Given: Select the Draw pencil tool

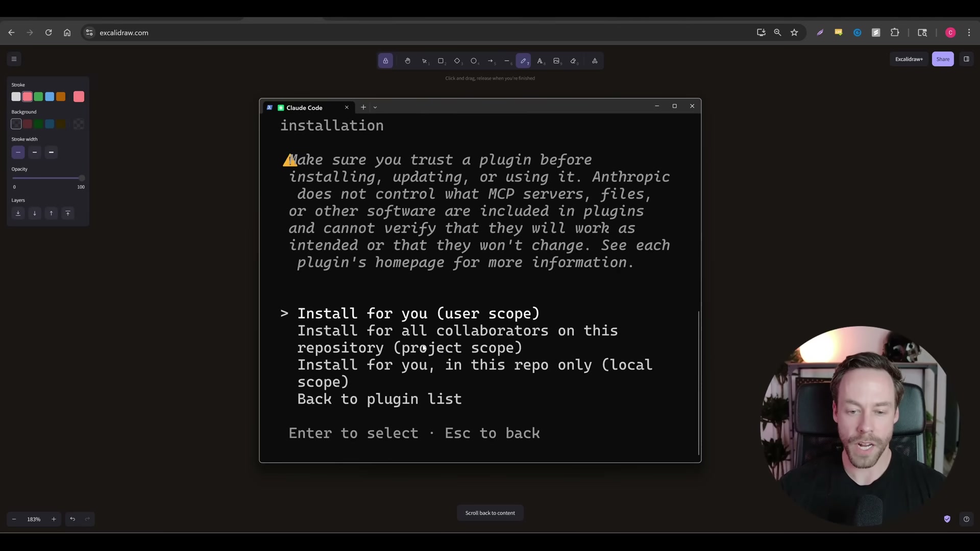Looking at the screenshot, I should (x=523, y=61).
